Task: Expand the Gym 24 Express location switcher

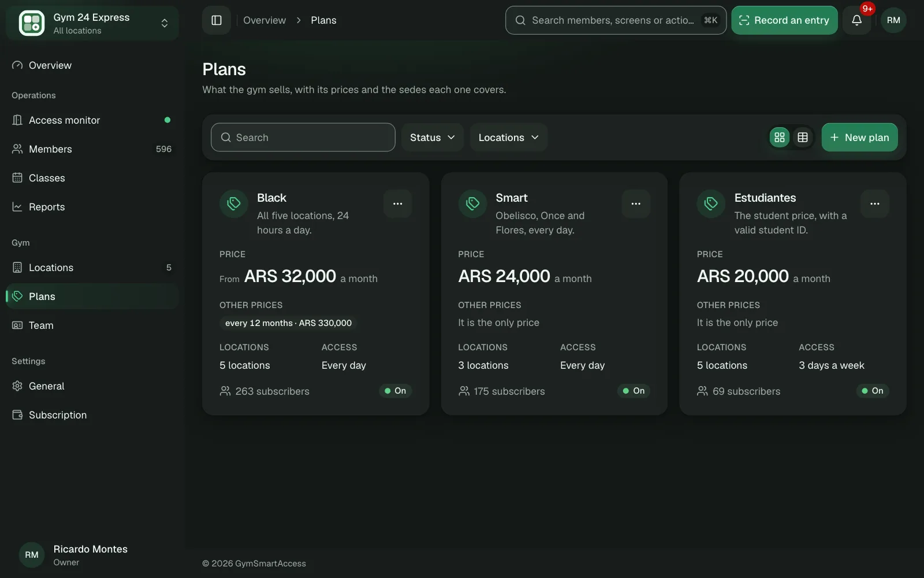Action: 92,23
